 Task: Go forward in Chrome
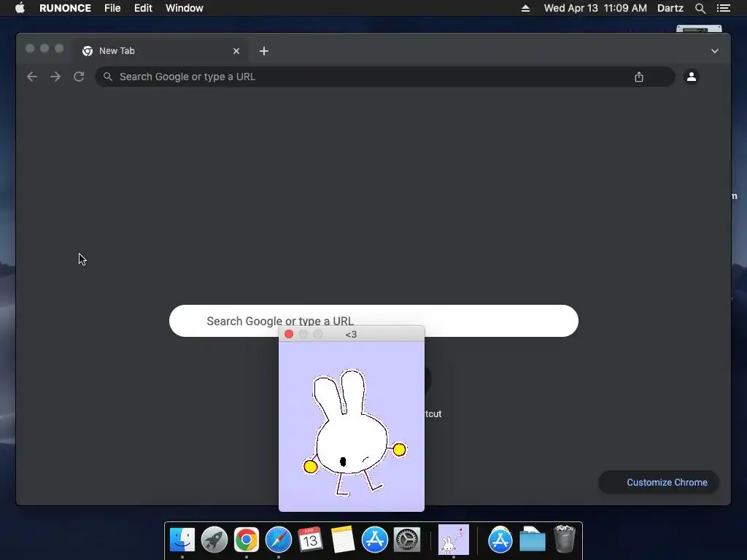click(55, 77)
